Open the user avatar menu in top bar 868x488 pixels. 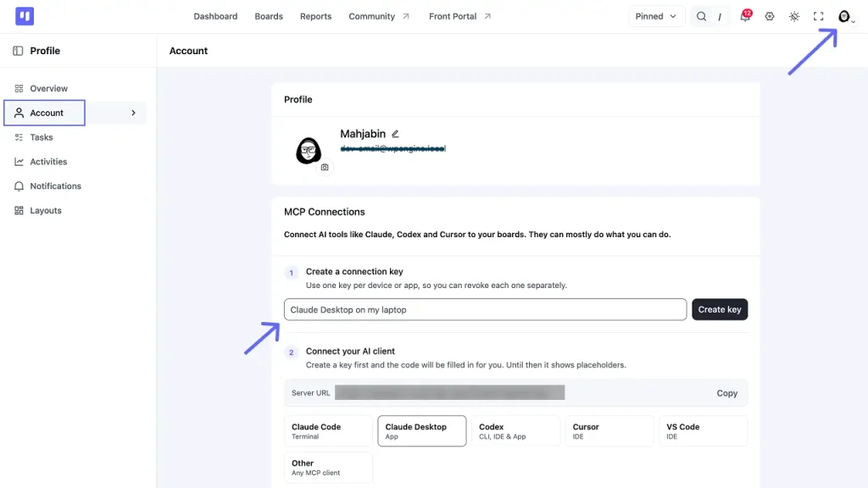click(x=845, y=17)
